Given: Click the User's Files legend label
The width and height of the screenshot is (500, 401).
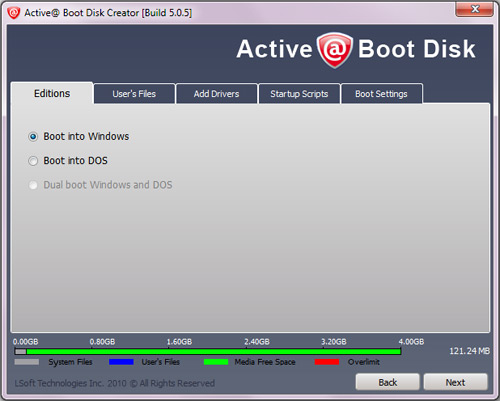Looking at the screenshot, I should tap(161, 362).
